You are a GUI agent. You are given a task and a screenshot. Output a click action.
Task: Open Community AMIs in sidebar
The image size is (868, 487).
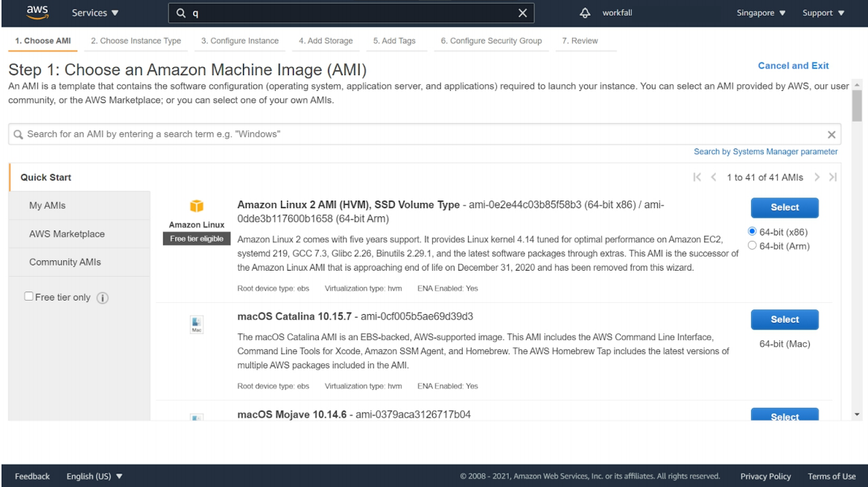point(79,262)
